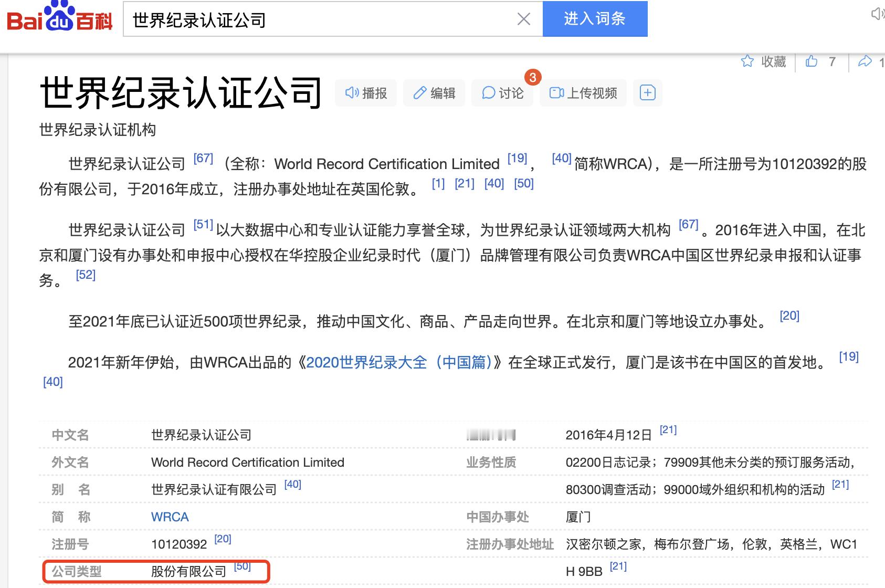885x588 pixels.
Task: Click the star 收藏 favorite icon
Action: point(747,61)
